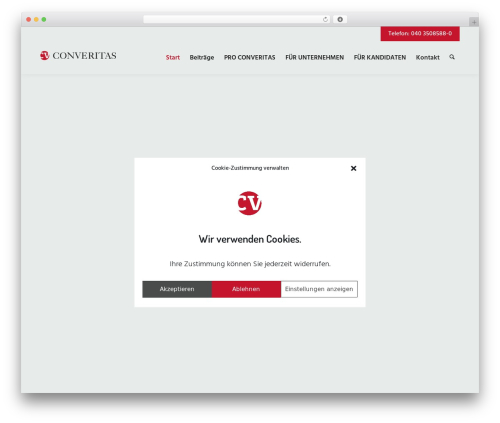
Task: Click the red CV logo in dialog
Action: (x=250, y=203)
